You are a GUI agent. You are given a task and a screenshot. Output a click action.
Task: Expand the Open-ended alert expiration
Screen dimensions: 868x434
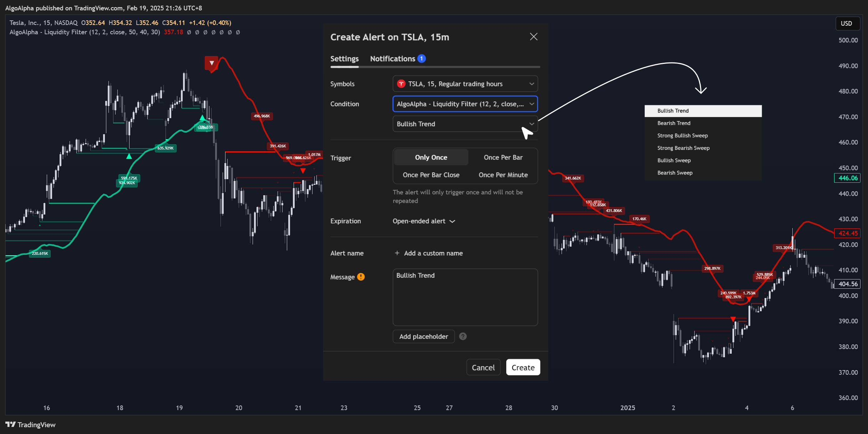(424, 221)
